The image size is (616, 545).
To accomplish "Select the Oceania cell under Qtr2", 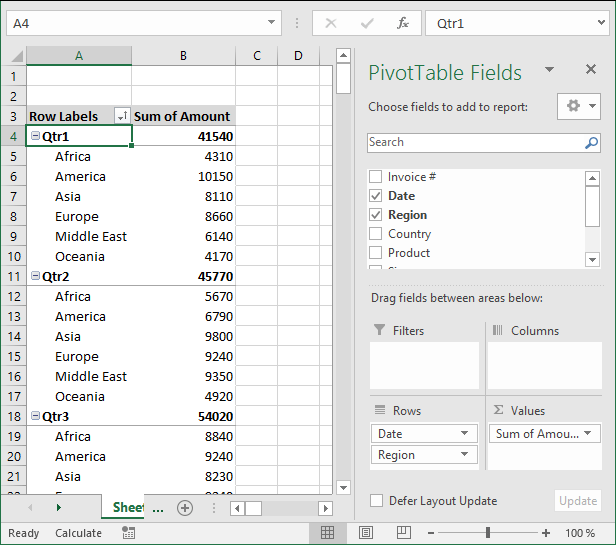I will [79, 396].
